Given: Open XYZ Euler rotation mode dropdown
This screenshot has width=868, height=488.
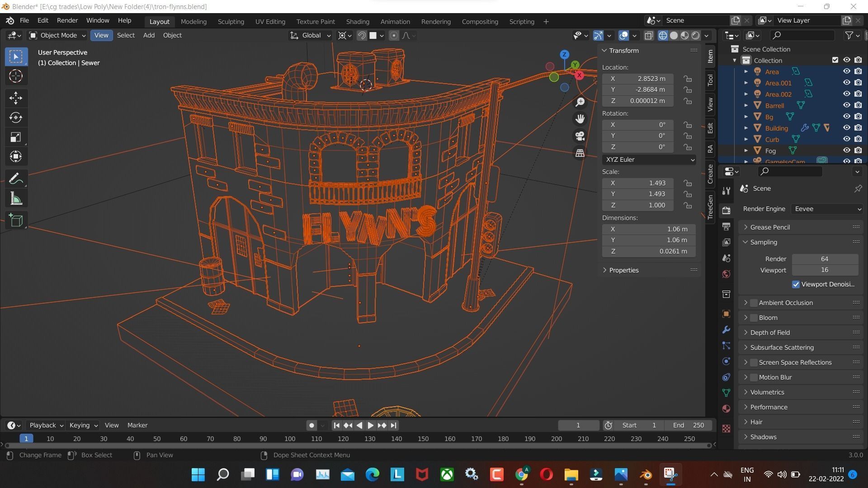Looking at the screenshot, I should [649, 160].
